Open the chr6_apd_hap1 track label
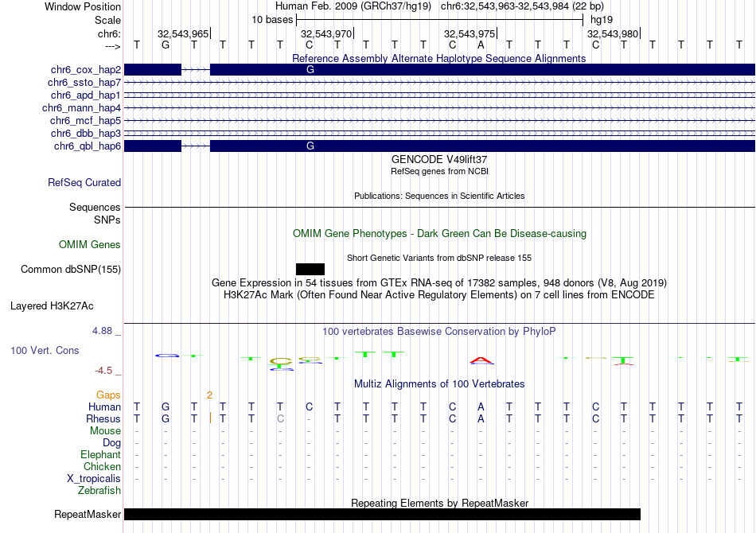The image size is (756, 533). click(86, 95)
